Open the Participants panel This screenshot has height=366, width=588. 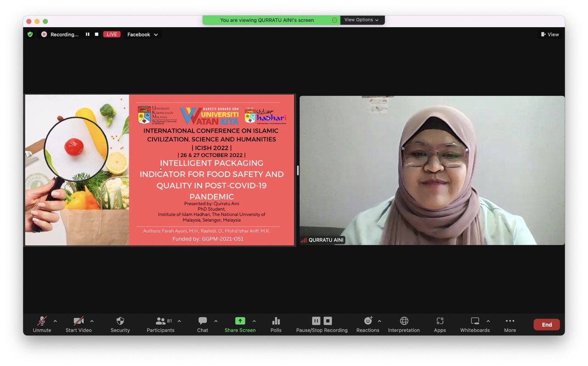[x=160, y=324]
